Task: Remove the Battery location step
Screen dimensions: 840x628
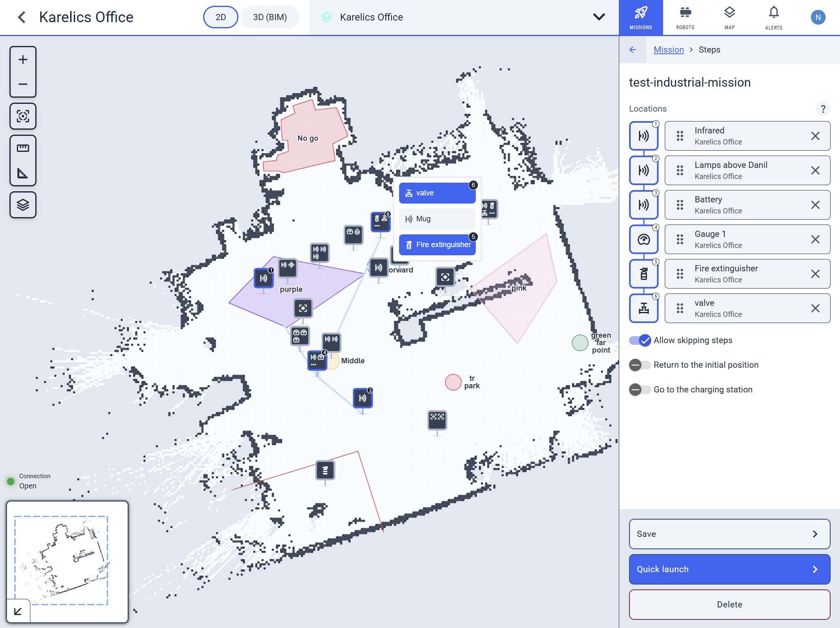Action: pos(815,205)
